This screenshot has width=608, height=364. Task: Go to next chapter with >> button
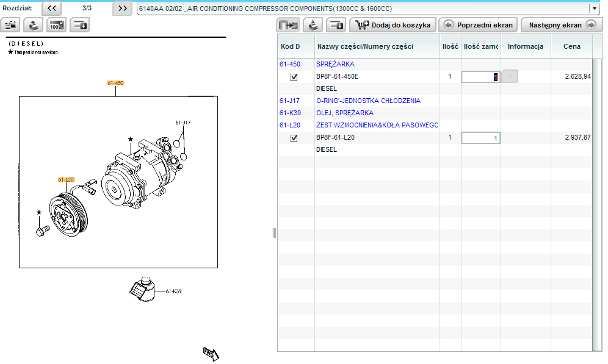[x=123, y=8]
